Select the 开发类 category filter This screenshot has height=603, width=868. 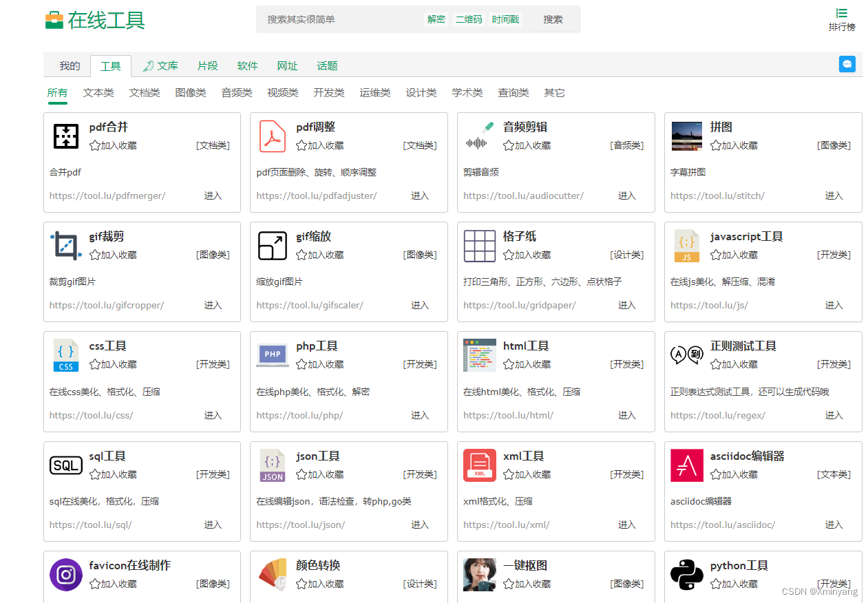pyautogui.click(x=328, y=92)
